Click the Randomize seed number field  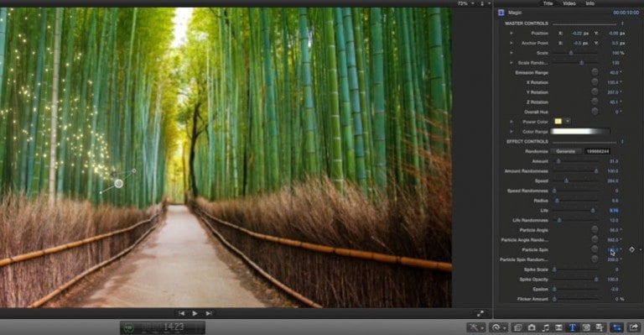[598, 151]
